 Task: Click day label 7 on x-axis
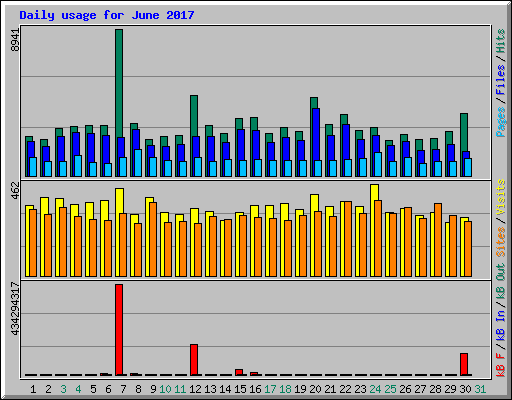[x=123, y=389]
